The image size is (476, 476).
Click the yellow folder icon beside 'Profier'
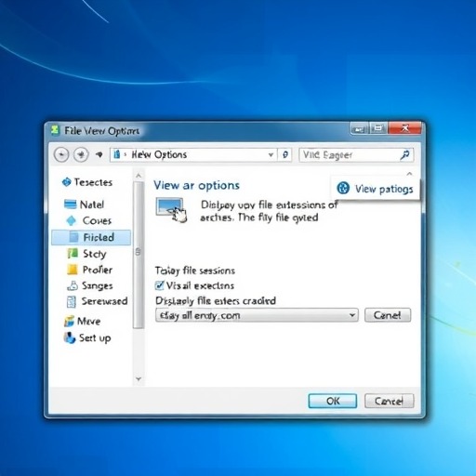coord(73,270)
